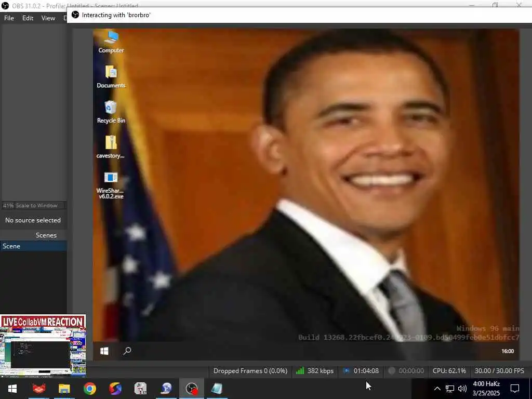Screen dimensions: 532x399
Task: Click the magnifier search icon in inner taskbar
Action: [x=127, y=351]
